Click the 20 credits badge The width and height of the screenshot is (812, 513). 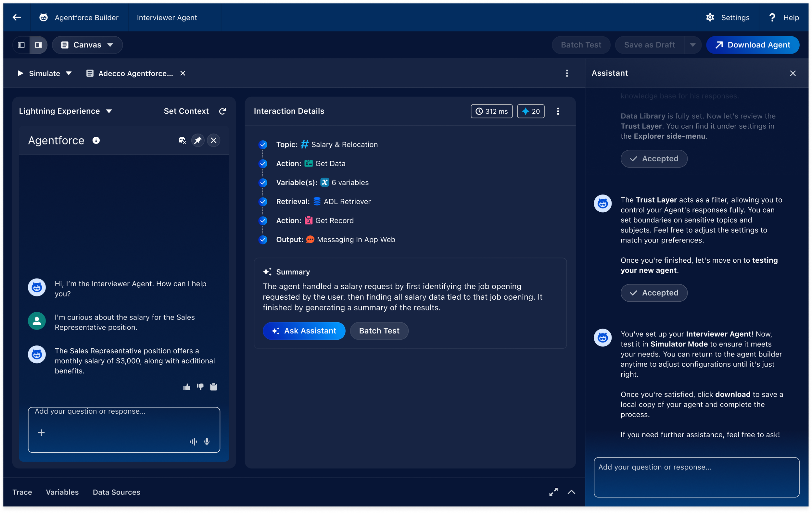(530, 111)
